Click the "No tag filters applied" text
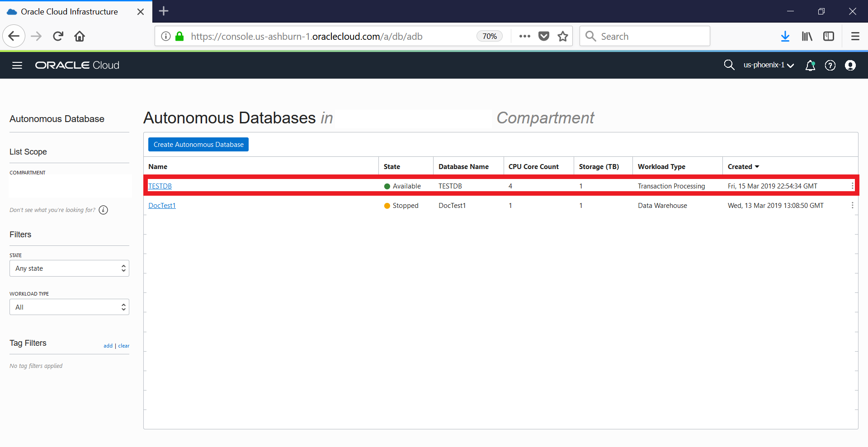 point(36,366)
